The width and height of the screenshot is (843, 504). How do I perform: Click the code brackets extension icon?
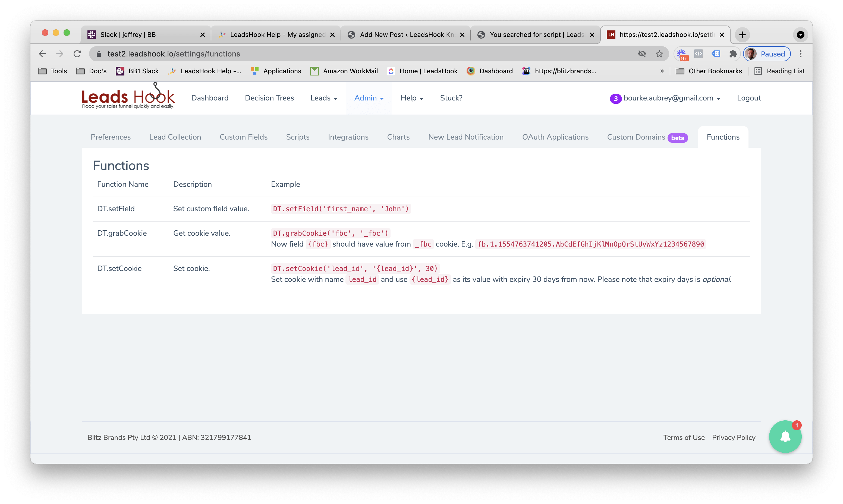point(698,54)
